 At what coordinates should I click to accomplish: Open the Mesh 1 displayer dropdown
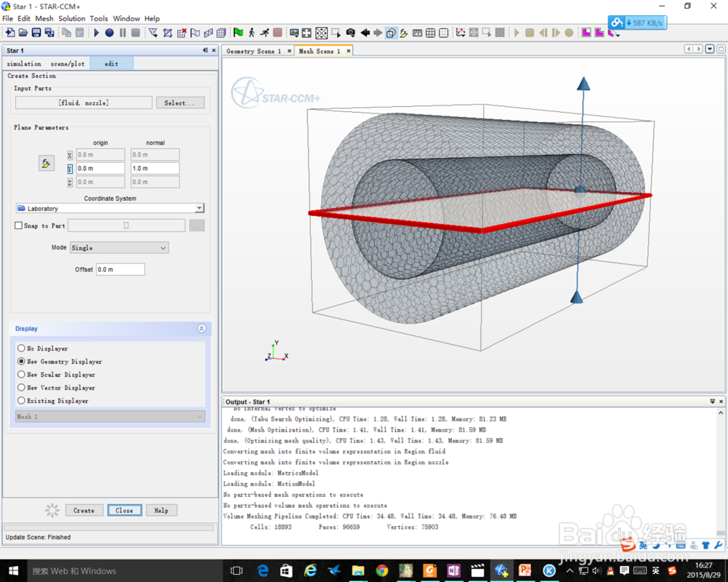pos(110,417)
